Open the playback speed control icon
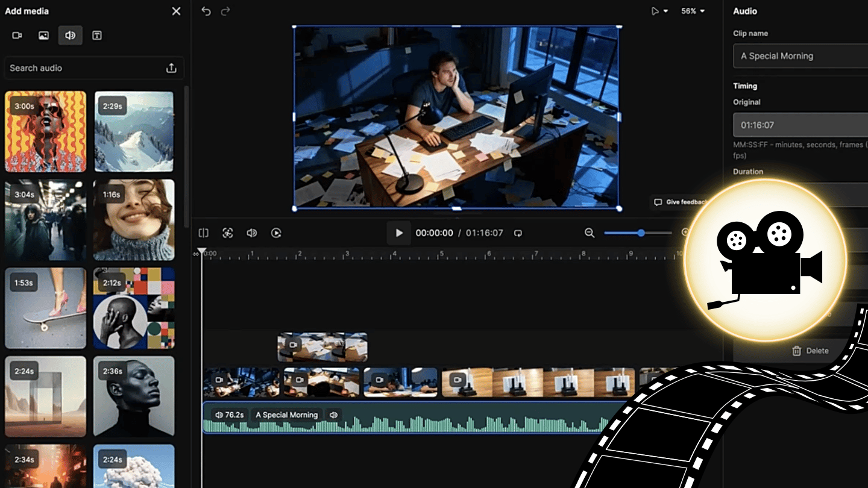 pyautogui.click(x=276, y=233)
